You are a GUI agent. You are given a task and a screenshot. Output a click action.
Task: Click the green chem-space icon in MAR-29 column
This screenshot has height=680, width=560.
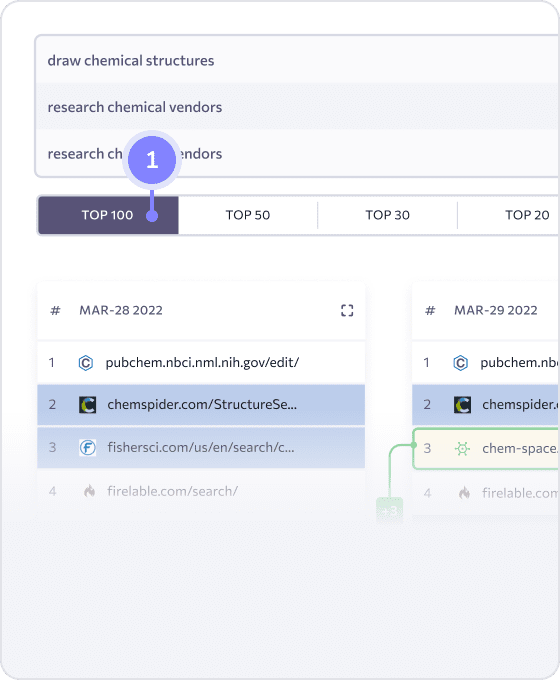[462, 448]
